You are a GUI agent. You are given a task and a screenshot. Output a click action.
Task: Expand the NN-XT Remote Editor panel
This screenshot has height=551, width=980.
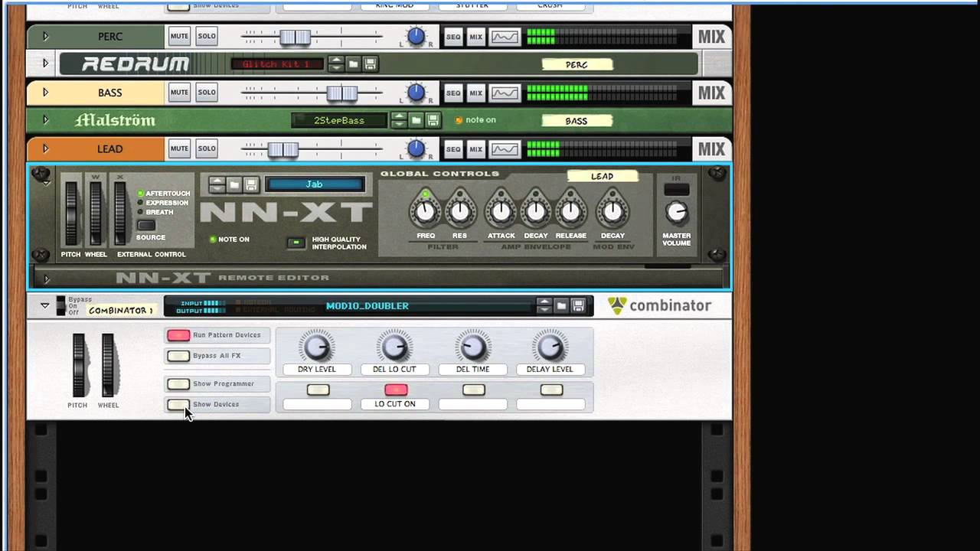pos(47,279)
